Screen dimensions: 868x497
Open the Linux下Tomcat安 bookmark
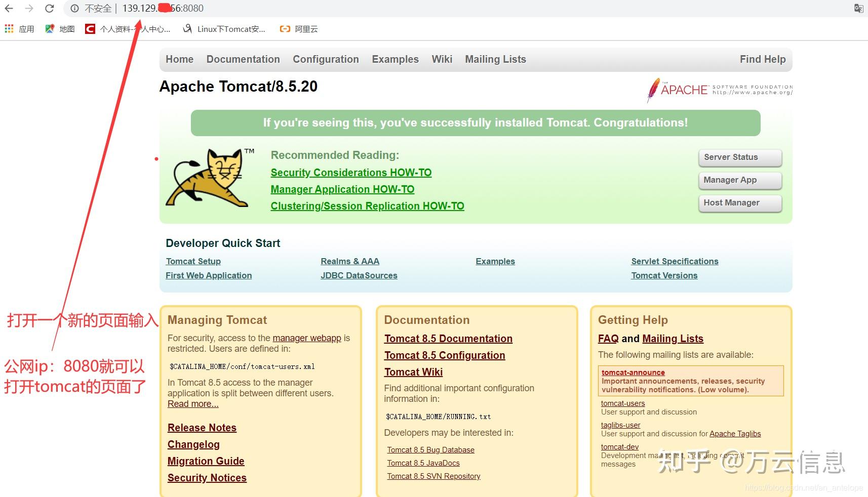(224, 29)
